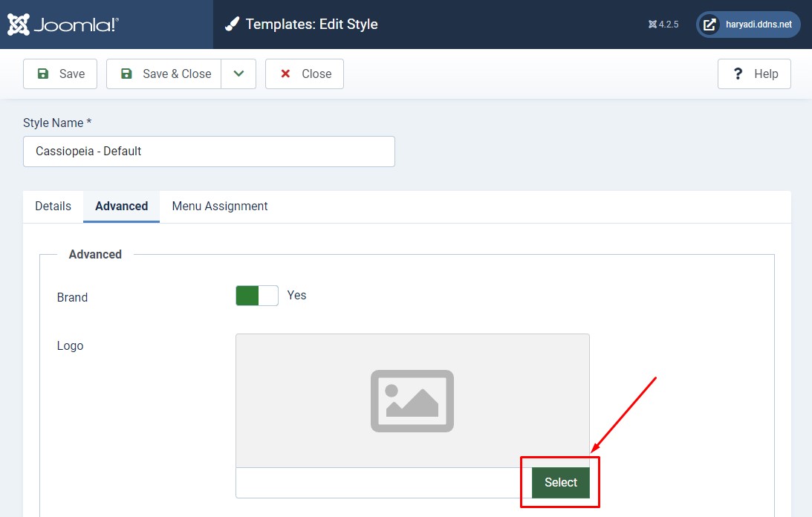Viewport: 812px width, 517px height.
Task: Click the red X Close button
Action: 305,74
